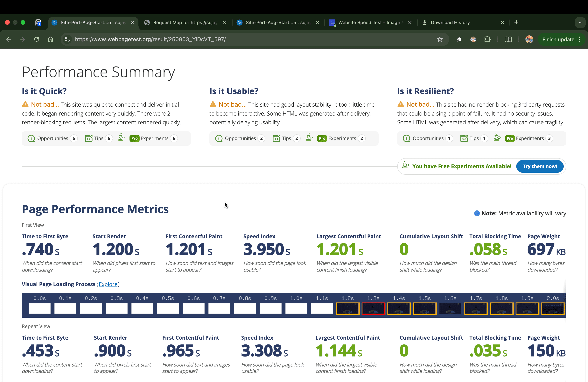Click the red-bordered filmstrip thumbnail at 1.3s
Screen dimensions: 588x382
373,309
